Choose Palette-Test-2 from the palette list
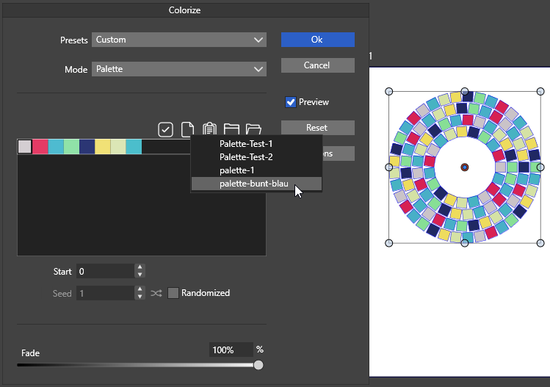Image resolution: width=550 pixels, height=387 pixels. coord(256,157)
